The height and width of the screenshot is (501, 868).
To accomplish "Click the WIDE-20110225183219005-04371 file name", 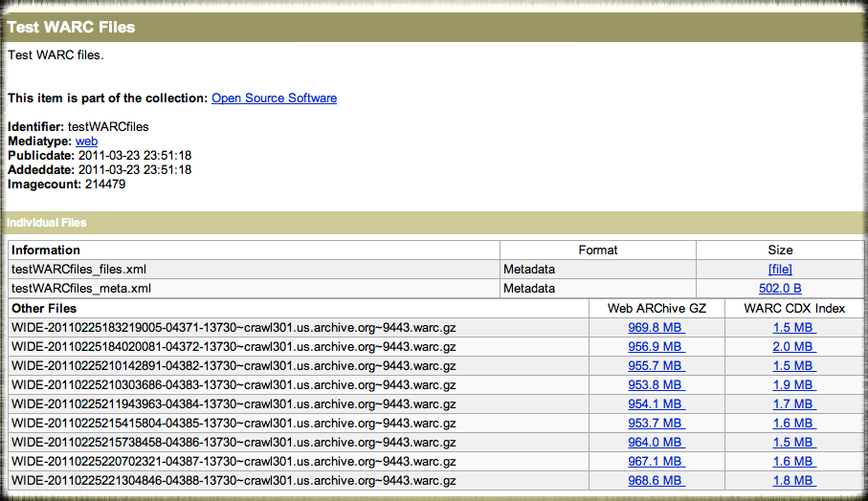I will pyautogui.click(x=234, y=327).
